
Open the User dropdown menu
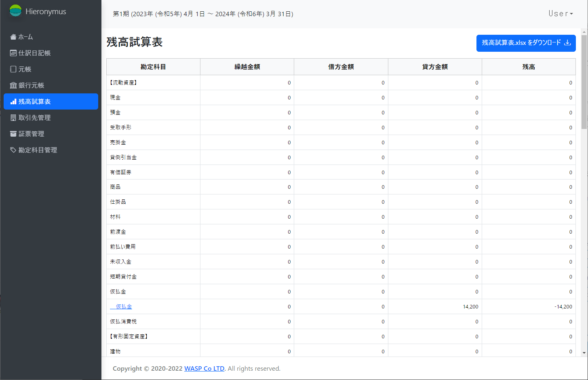click(561, 14)
